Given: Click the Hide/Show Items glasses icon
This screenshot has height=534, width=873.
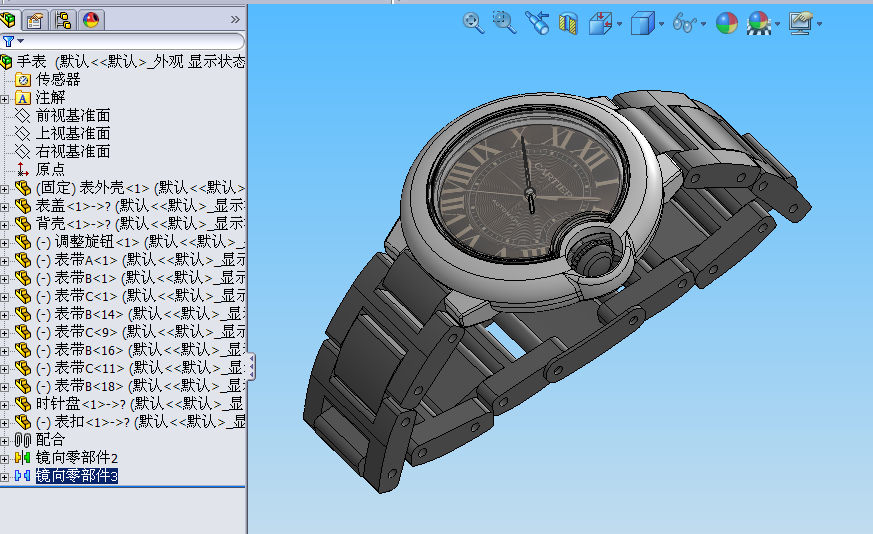Looking at the screenshot, I should [x=684, y=24].
